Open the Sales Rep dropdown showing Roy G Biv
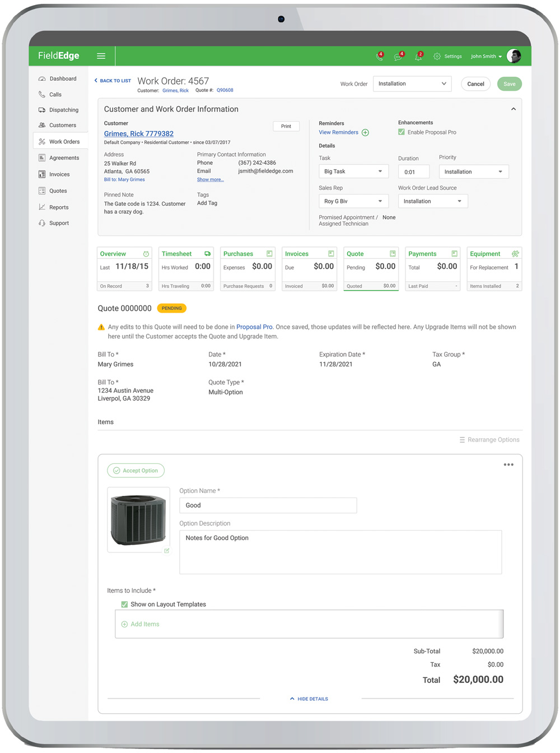This screenshot has width=560, height=753. pyautogui.click(x=353, y=201)
